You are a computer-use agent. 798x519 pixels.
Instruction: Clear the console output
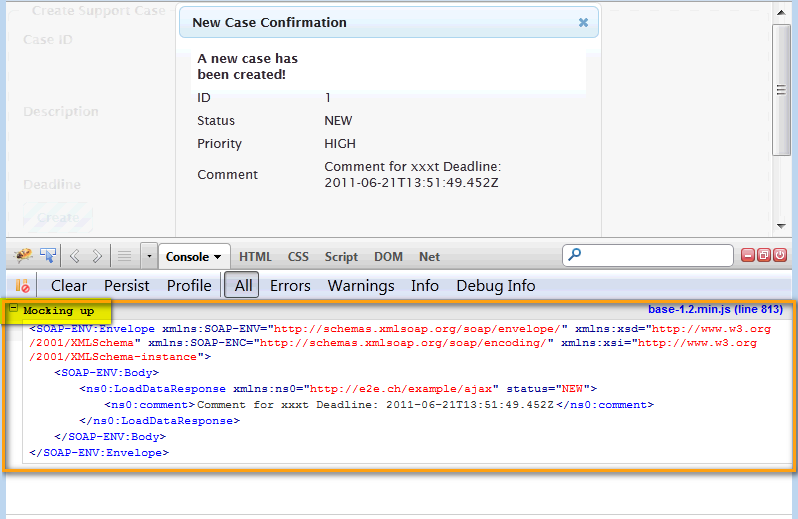click(x=69, y=286)
